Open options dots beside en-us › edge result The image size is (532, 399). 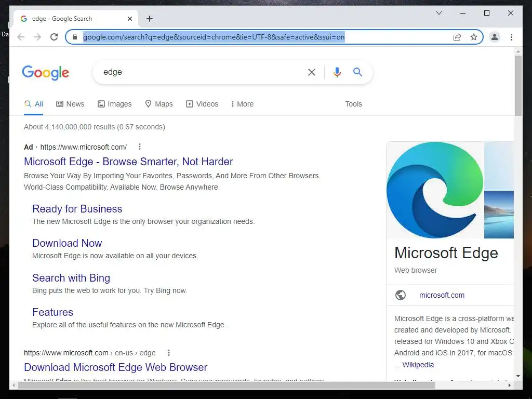[x=169, y=353]
